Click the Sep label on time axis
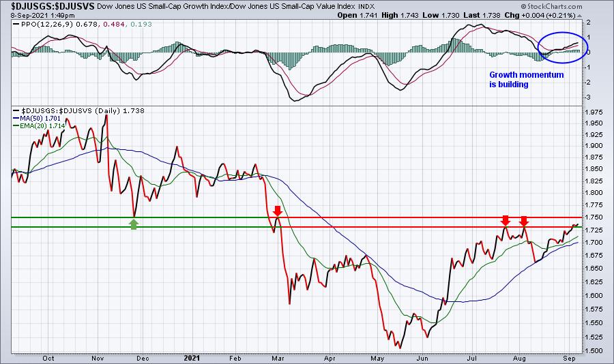This screenshot has height=364, width=614. (x=569, y=358)
